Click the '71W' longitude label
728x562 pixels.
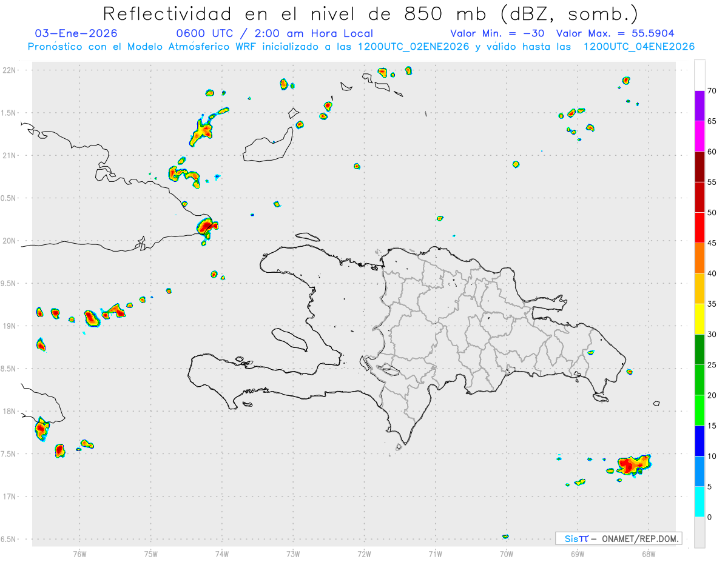[435, 554]
